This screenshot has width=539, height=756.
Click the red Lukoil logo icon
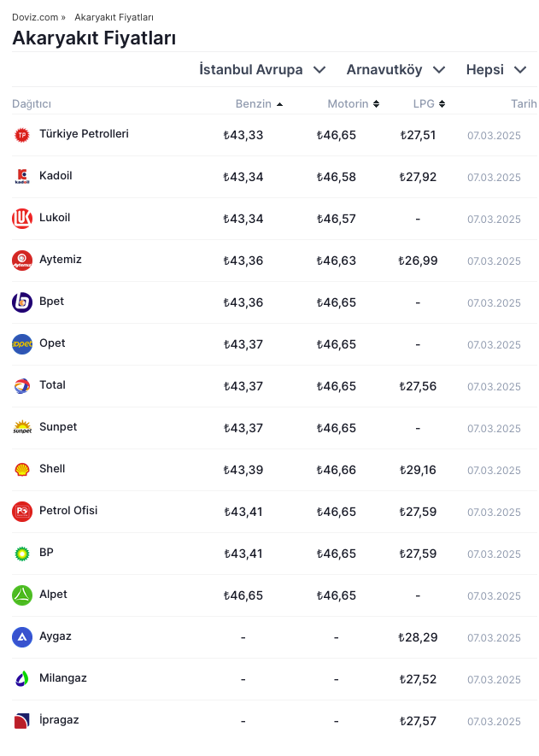(22, 219)
